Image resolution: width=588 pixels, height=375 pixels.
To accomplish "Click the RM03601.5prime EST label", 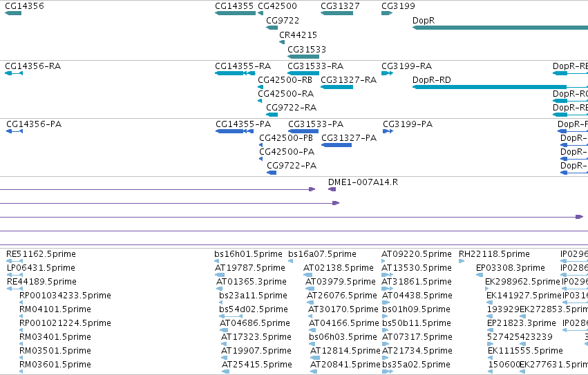I will click(x=55, y=365).
